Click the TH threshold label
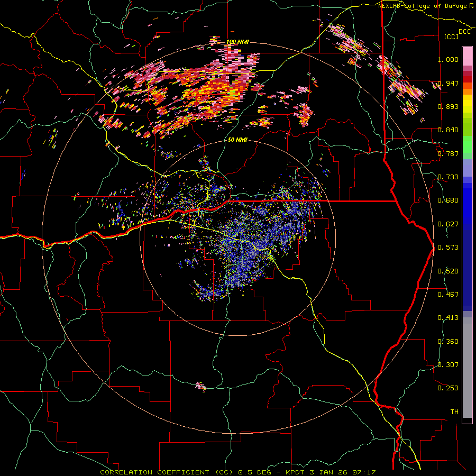 [x=454, y=412]
